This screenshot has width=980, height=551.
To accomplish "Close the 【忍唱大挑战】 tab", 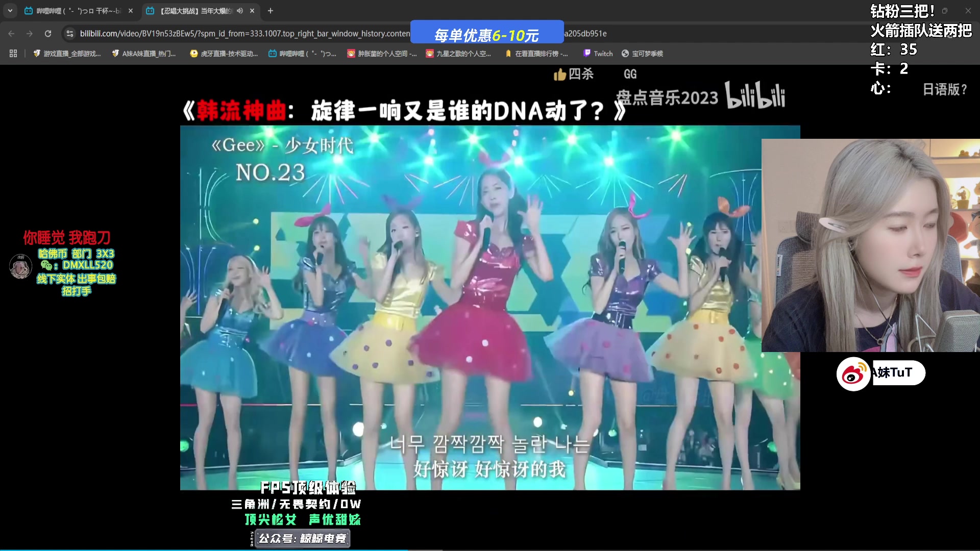I will coord(252,11).
